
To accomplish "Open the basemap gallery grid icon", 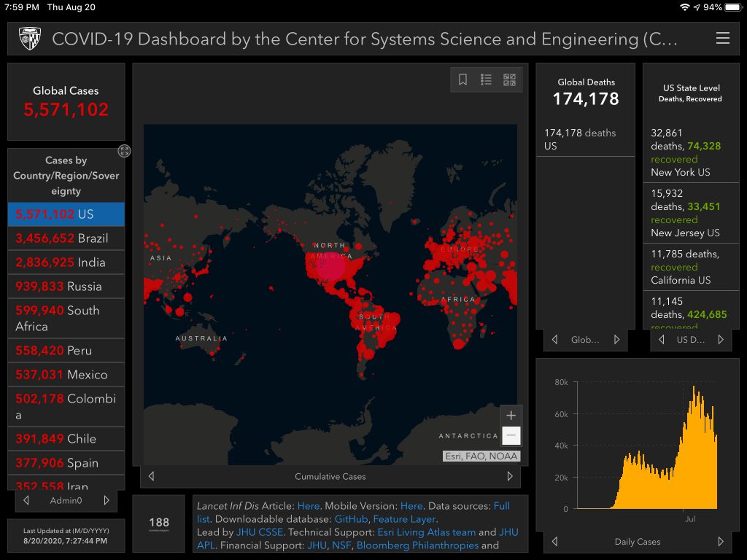I will pyautogui.click(x=509, y=79).
